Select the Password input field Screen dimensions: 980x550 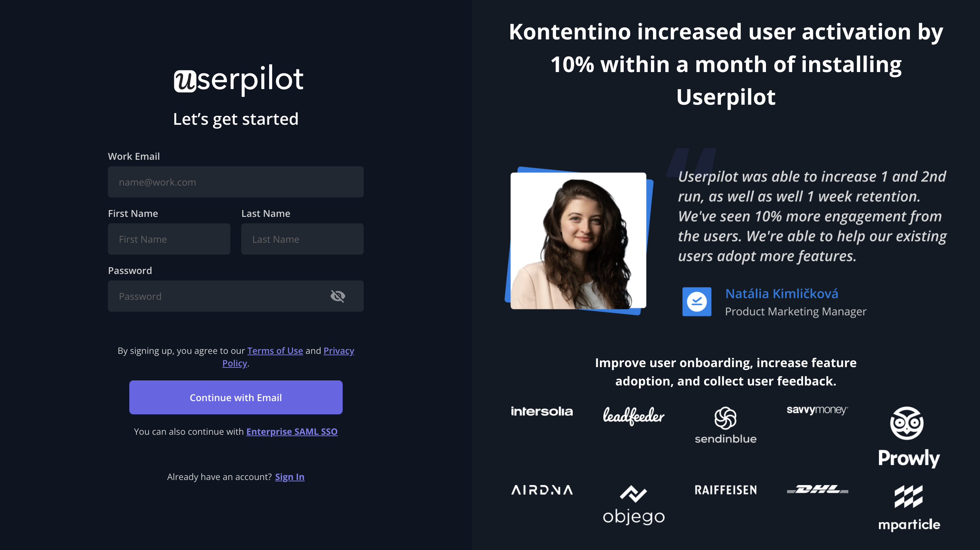click(235, 296)
